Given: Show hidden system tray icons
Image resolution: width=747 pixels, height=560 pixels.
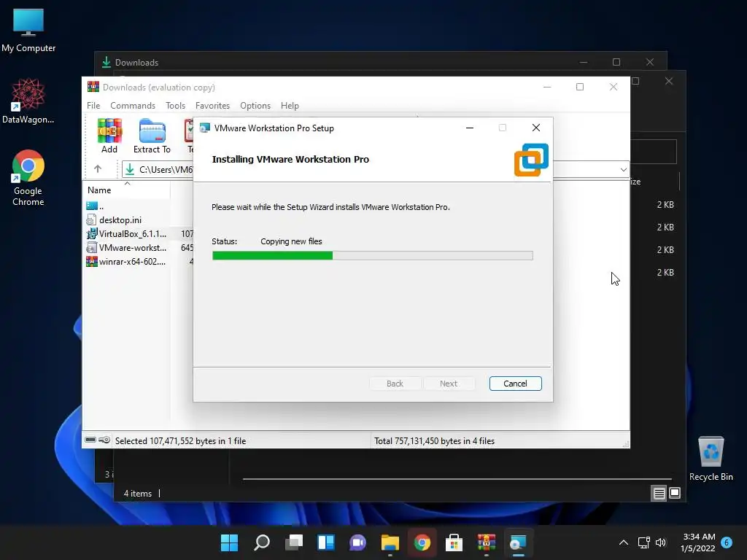Looking at the screenshot, I should (x=623, y=542).
